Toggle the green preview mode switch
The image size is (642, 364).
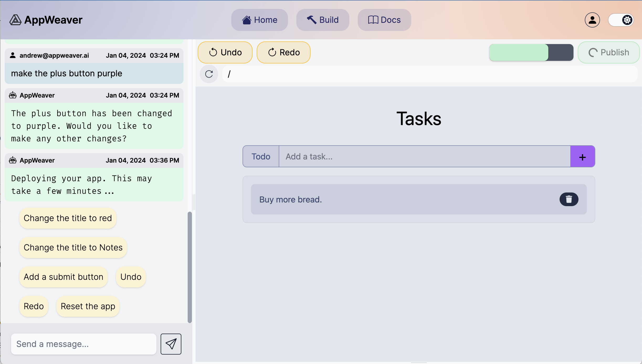coord(531,52)
